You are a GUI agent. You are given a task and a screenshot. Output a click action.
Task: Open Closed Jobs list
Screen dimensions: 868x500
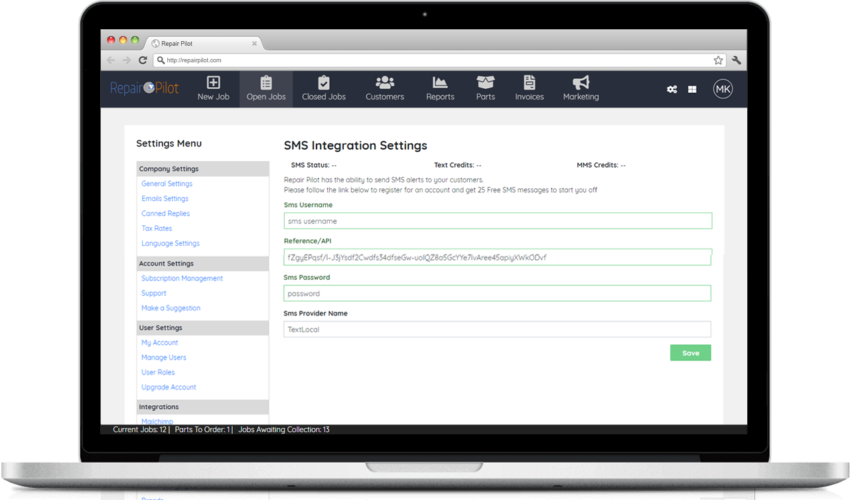tap(324, 89)
